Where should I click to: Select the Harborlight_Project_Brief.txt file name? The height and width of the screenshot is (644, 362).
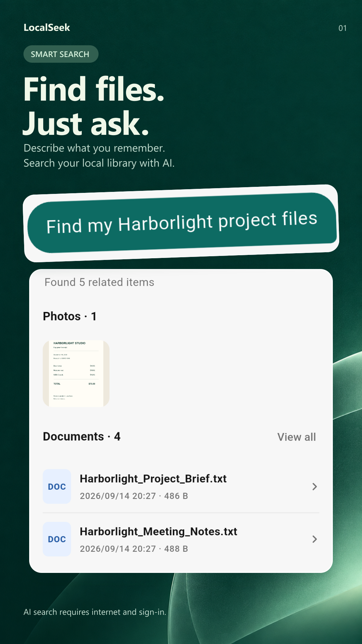pos(153,479)
